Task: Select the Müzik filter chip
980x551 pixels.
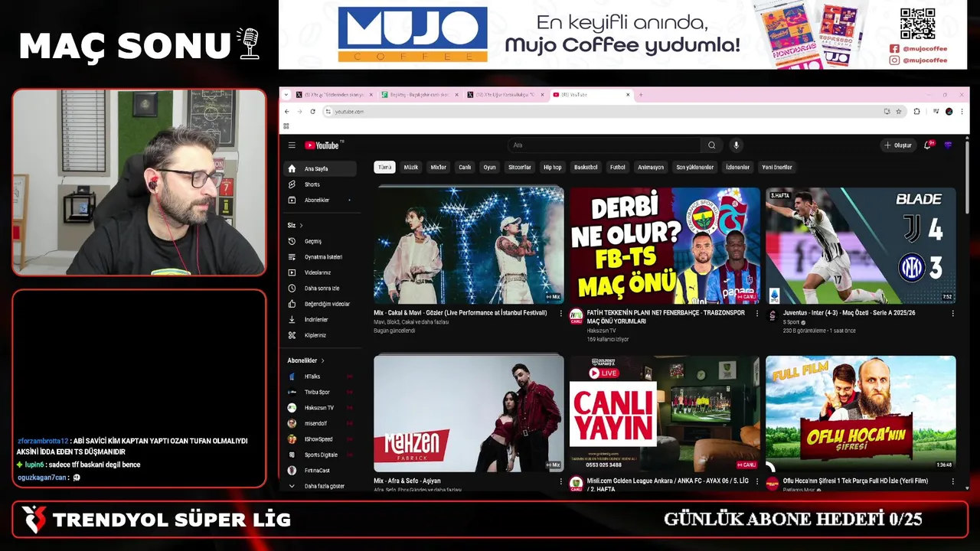Action: click(x=411, y=167)
